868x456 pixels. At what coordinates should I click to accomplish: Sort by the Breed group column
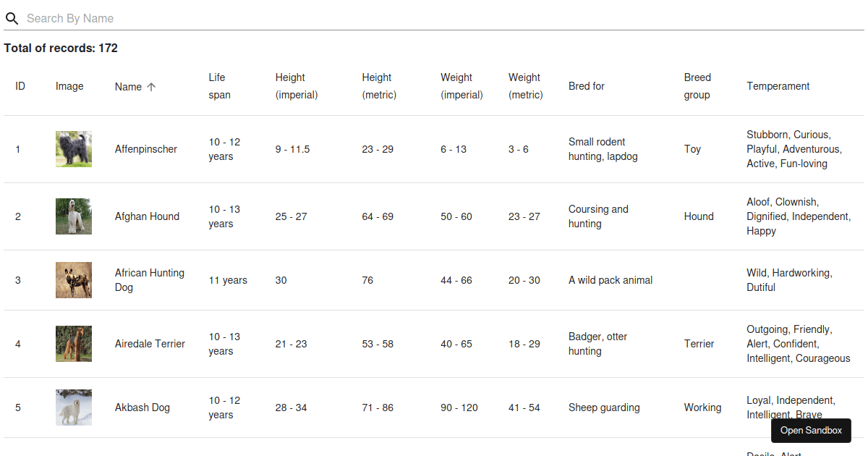(697, 85)
